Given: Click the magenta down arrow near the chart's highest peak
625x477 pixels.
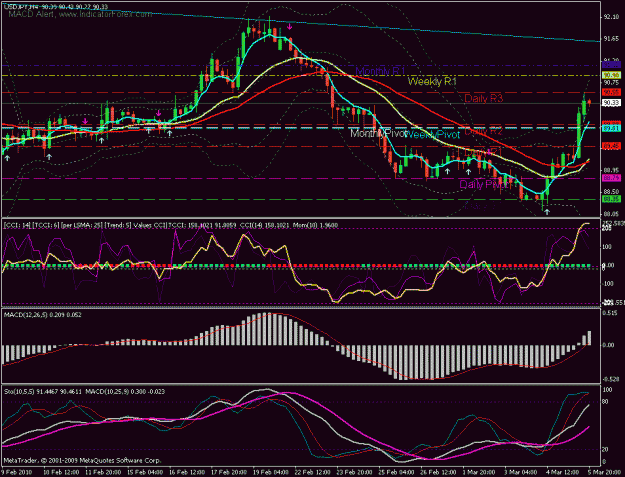Looking at the screenshot, I should point(290,27).
